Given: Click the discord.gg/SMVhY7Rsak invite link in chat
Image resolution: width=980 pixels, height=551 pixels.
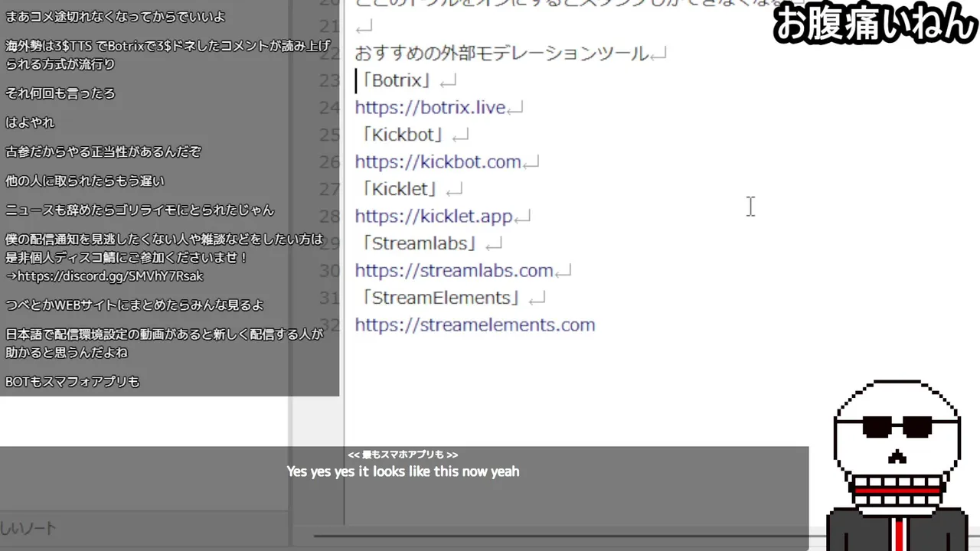Looking at the screenshot, I should tap(110, 276).
